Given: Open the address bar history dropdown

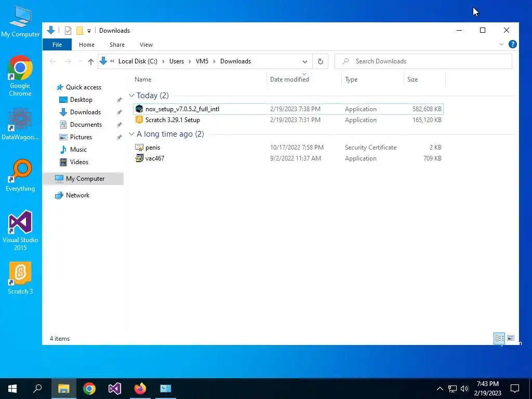Looking at the screenshot, I should coord(304,61).
